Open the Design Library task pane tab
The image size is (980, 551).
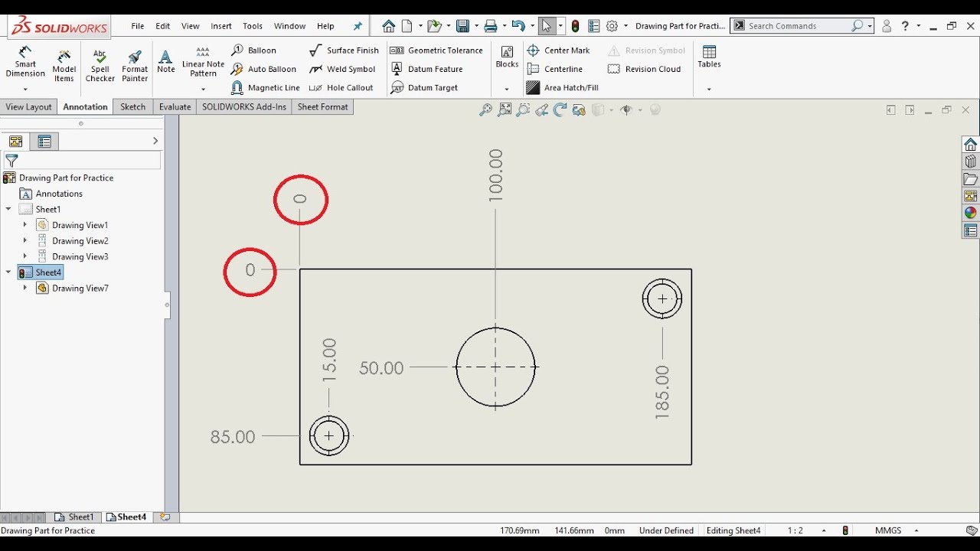(971, 161)
